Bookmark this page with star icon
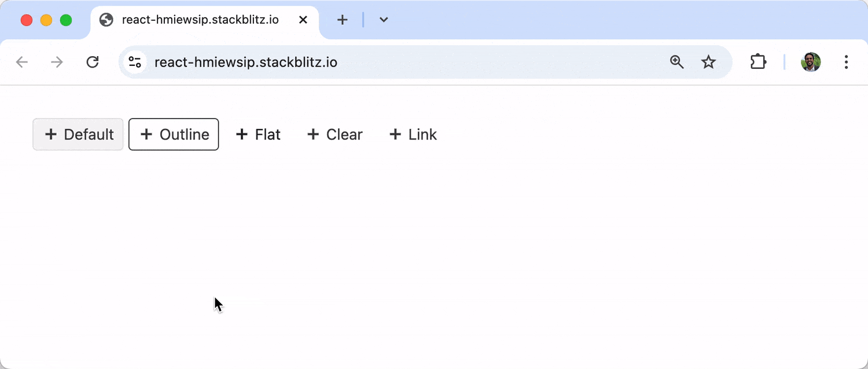This screenshot has height=369, width=868. pos(708,62)
